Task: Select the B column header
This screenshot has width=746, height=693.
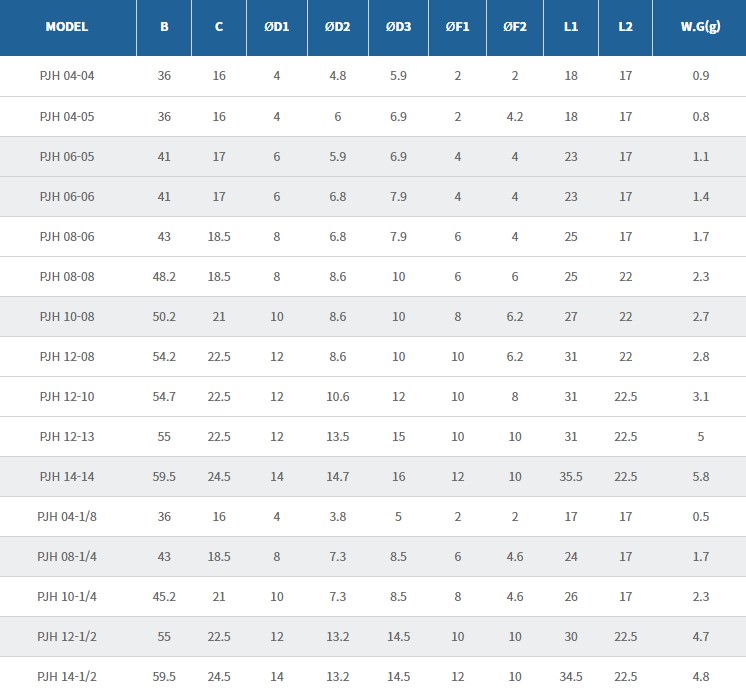Action: pos(164,27)
